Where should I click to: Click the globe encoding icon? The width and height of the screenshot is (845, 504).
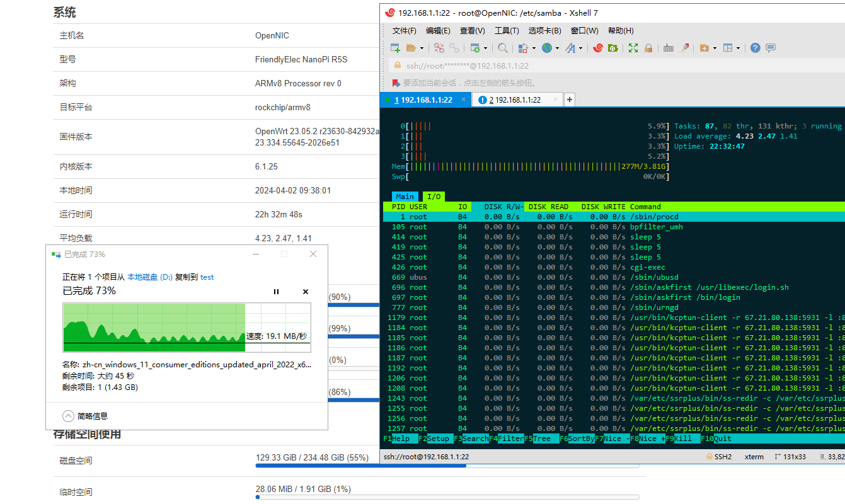(546, 48)
